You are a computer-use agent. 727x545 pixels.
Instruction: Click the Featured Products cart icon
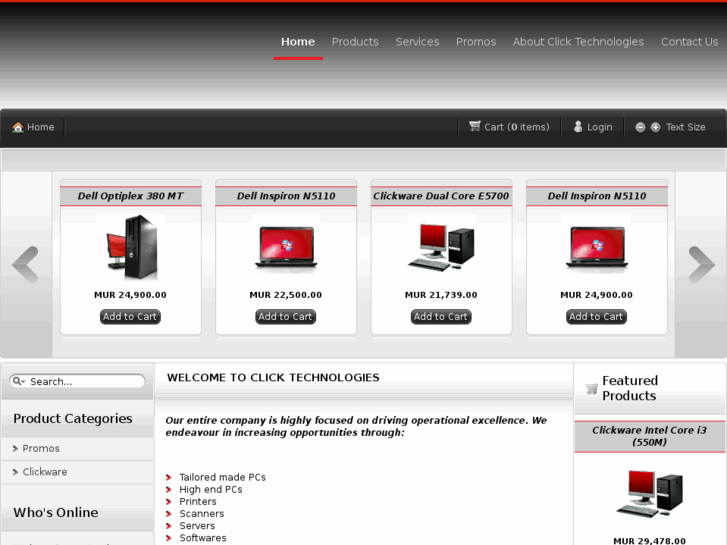point(592,389)
